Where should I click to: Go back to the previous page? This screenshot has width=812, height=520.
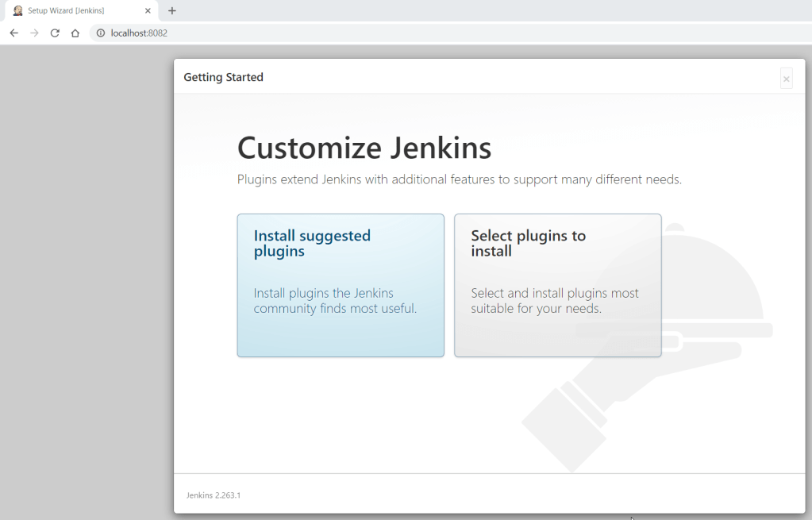tap(13, 33)
